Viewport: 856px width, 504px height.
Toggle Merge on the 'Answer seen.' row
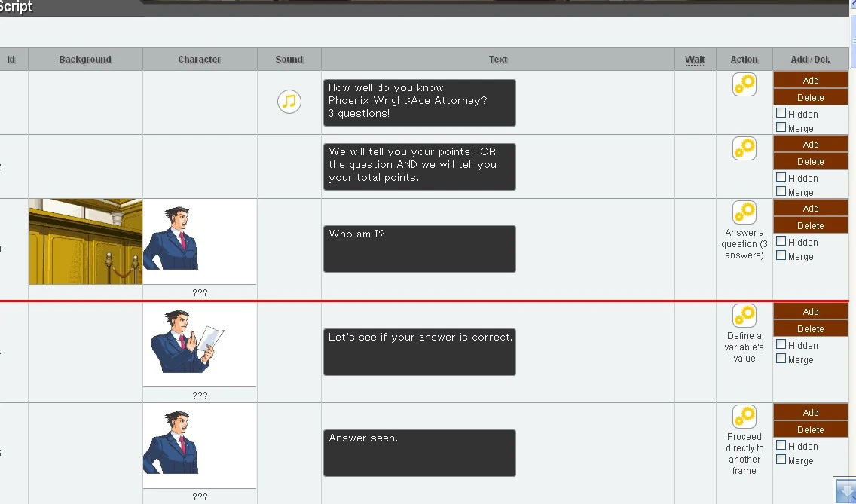point(781,460)
